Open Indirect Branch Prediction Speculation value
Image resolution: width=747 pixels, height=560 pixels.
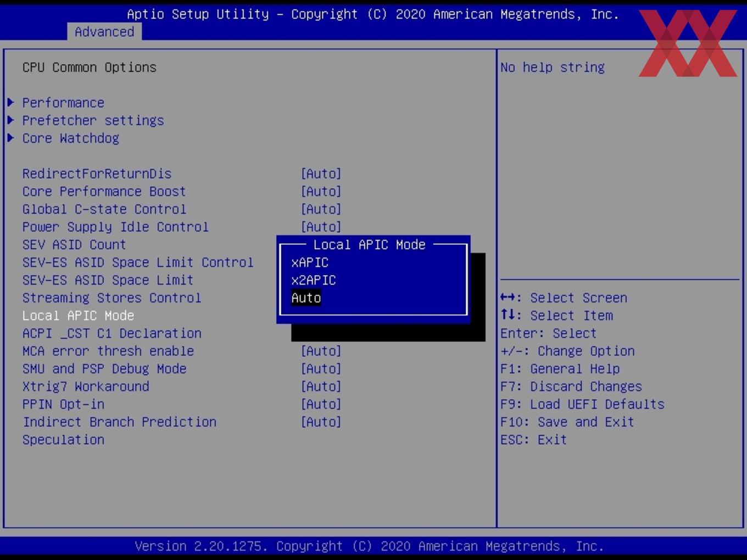[321, 422]
